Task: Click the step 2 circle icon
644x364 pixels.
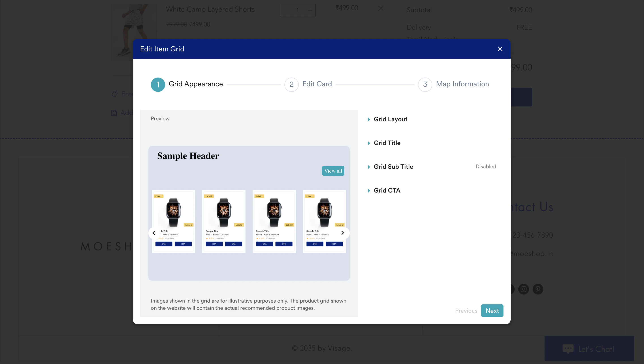Action: pos(291,85)
